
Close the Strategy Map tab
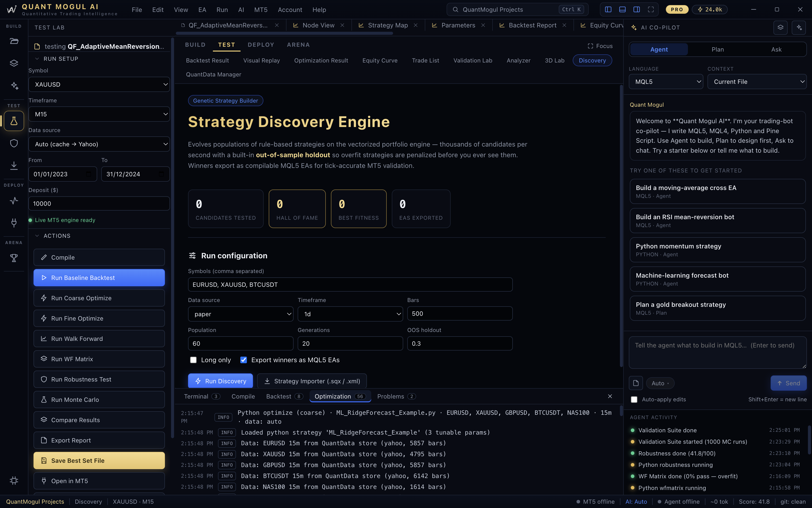416,25
